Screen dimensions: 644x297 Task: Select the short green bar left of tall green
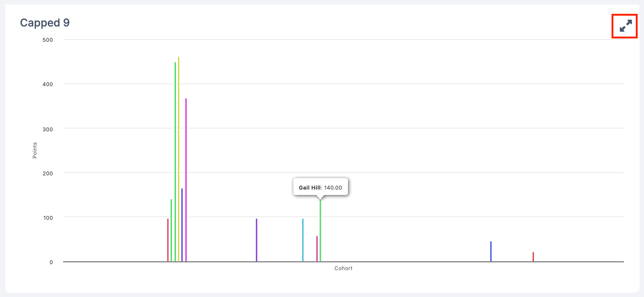click(x=171, y=231)
